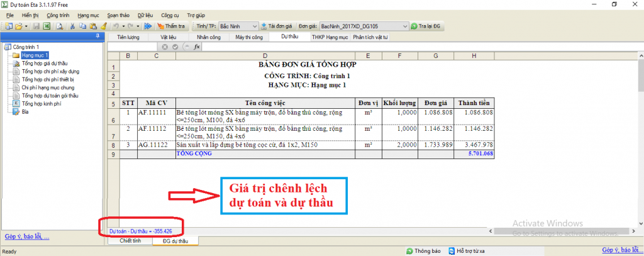
Task: Open print preview from the toolbar
Action: click(59, 26)
